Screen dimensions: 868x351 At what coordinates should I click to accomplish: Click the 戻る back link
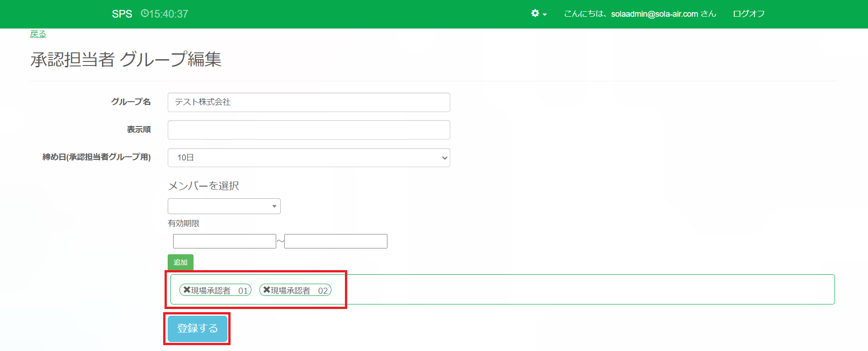(38, 34)
